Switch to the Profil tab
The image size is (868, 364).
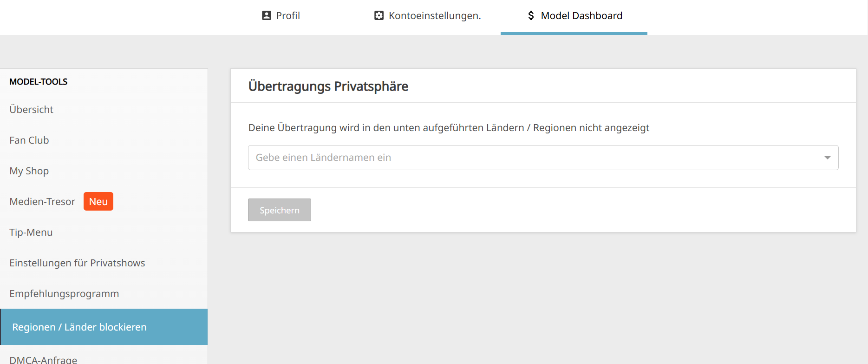287,16
